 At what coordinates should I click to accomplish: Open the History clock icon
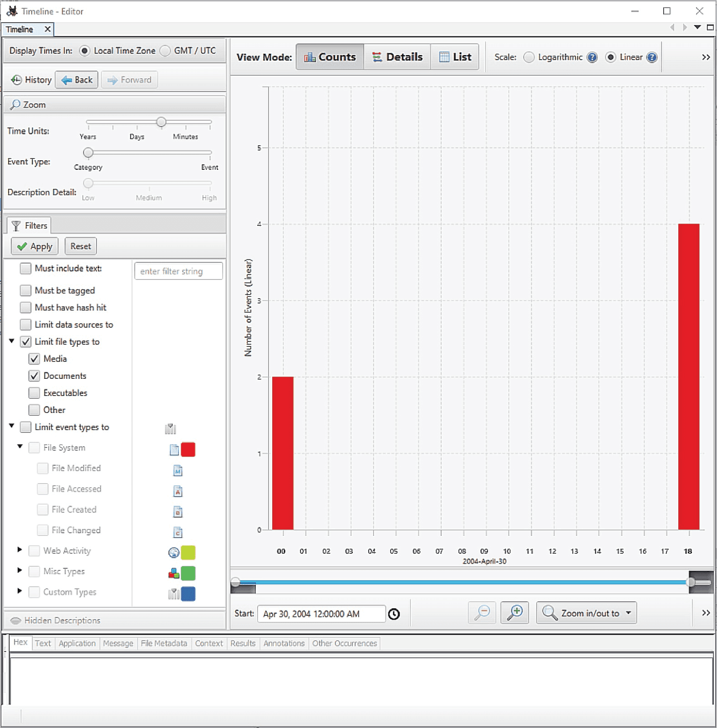(x=16, y=80)
